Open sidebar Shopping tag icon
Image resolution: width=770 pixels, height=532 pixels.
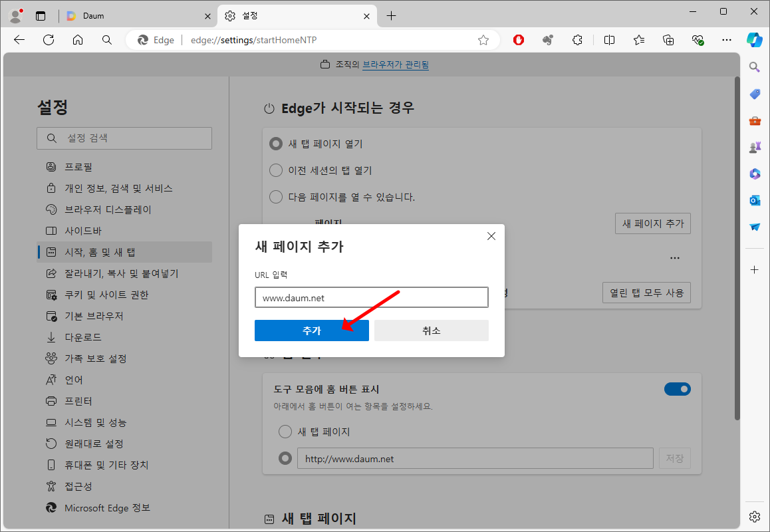pyautogui.click(x=755, y=93)
